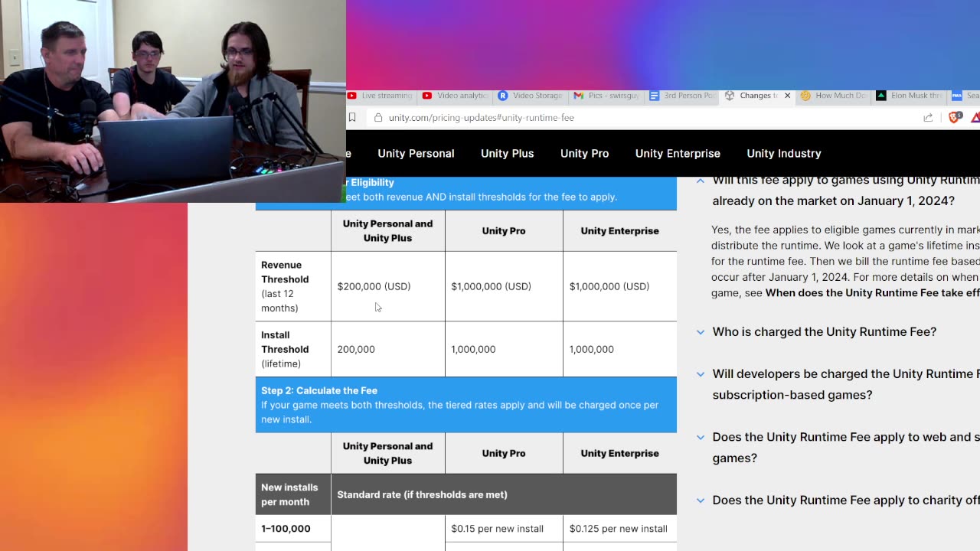This screenshot has height=551, width=980.
Task: Open the How Much Do browser tab
Action: coord(833,96)
